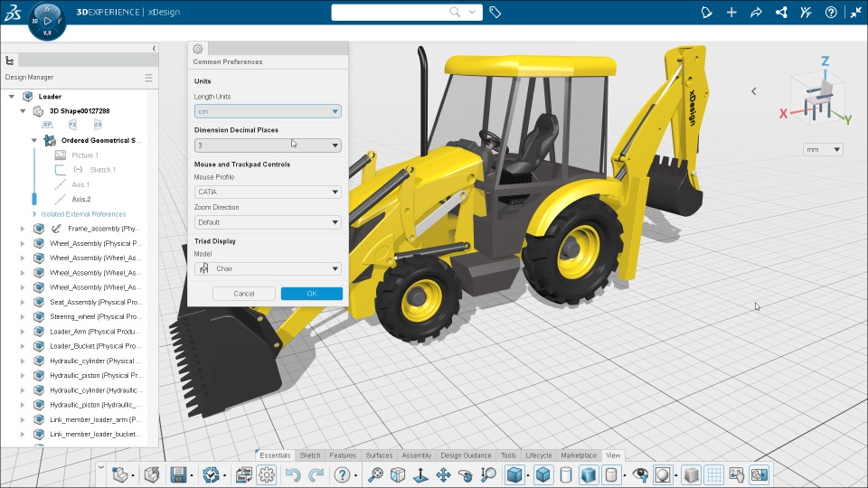Click the notification flag icon in top bar
Screen dimensions: 868x488
[x=706, y=12]
